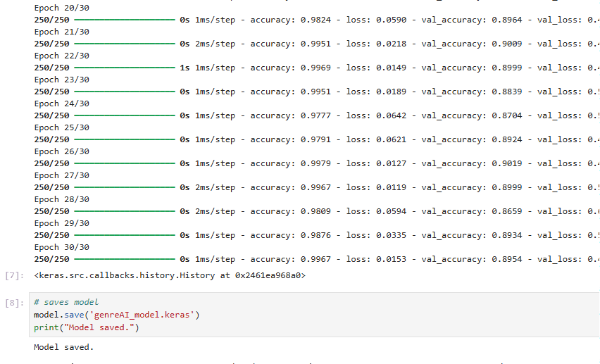The height and width of the screenshot is (364, 600).
Task: Click the '# saves model' comment
Action: tap(66, 302)
